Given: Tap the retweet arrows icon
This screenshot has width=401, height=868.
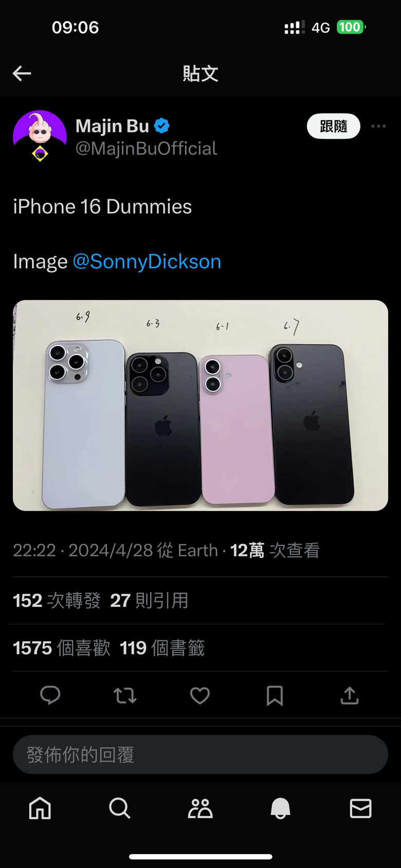Looking at the screenshot, I should click(125, 695).
